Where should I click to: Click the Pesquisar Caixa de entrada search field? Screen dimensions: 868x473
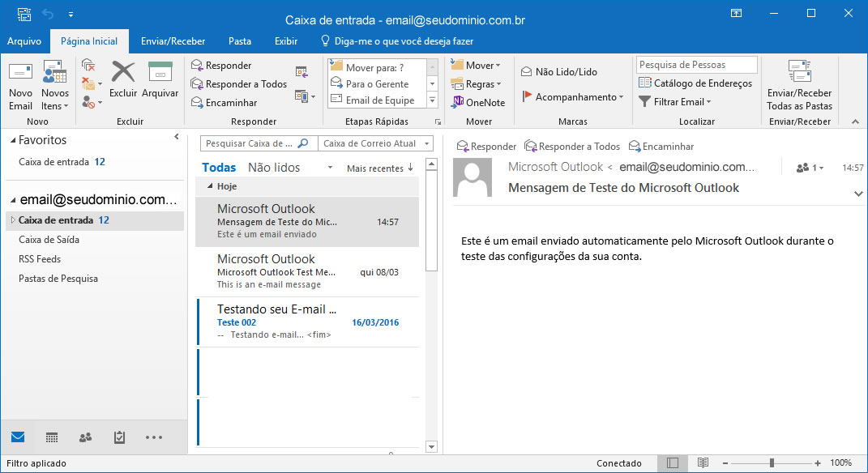[259, 143]
